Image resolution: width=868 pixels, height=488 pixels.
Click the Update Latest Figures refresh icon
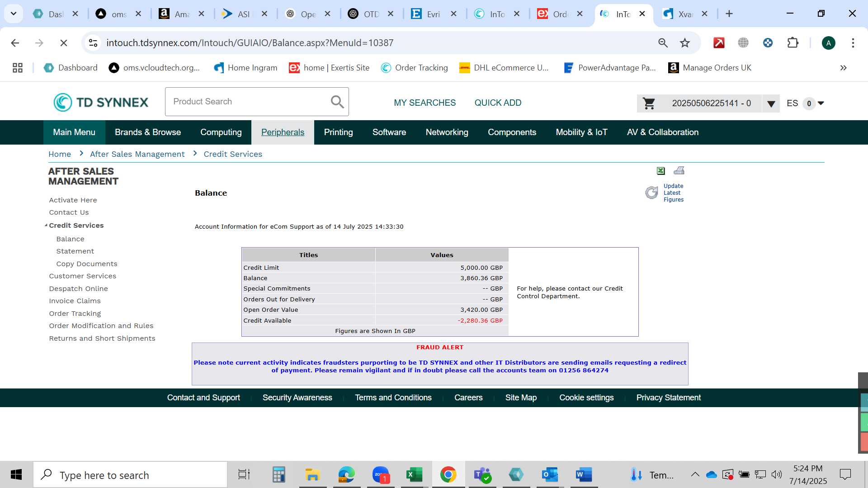(x=651, y=192)
